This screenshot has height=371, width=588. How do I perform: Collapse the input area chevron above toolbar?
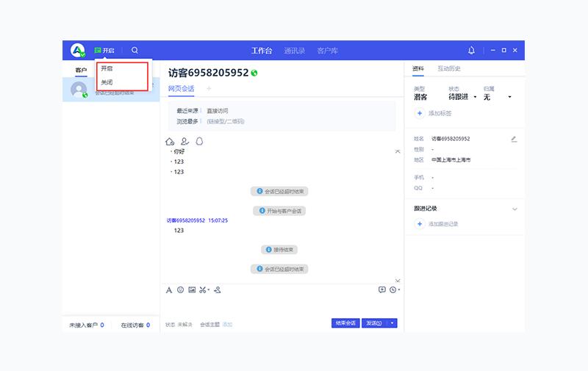(x=398, y=281)
